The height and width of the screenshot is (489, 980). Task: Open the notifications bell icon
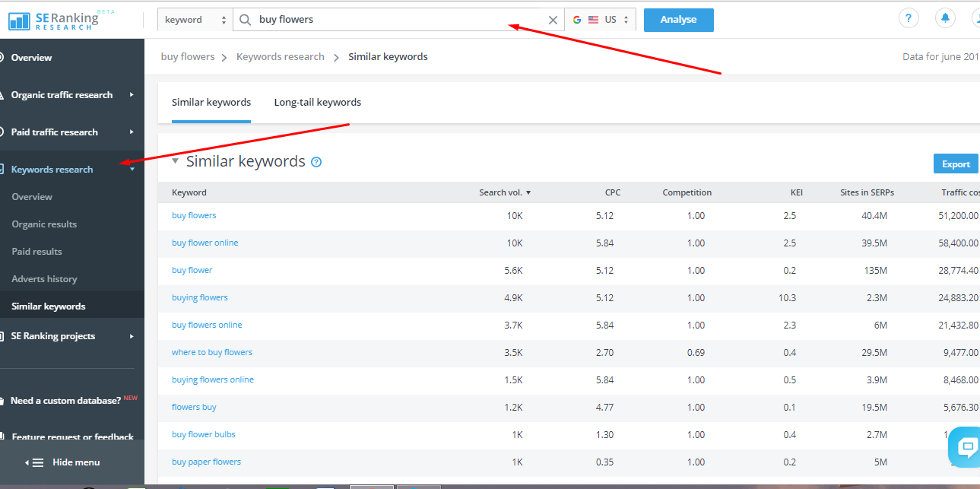point(945,17)
